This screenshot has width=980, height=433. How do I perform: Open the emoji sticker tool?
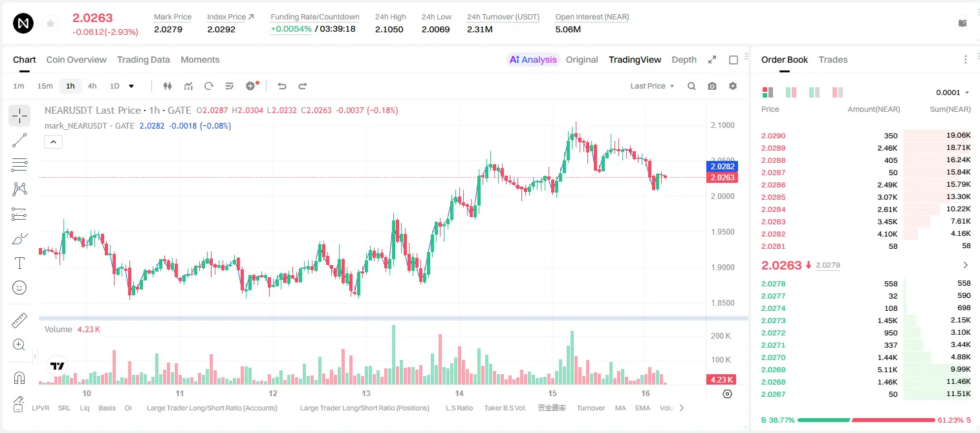(19, 288)
